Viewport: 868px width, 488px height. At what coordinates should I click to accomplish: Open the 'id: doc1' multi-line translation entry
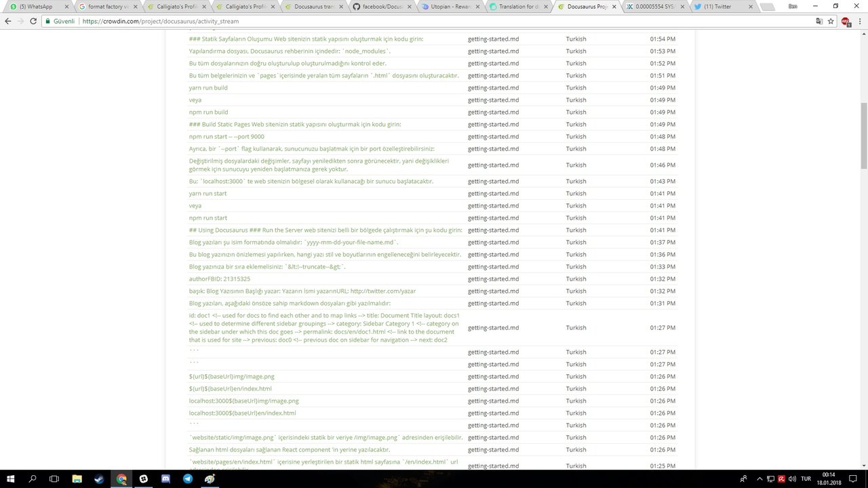[324, 327]
